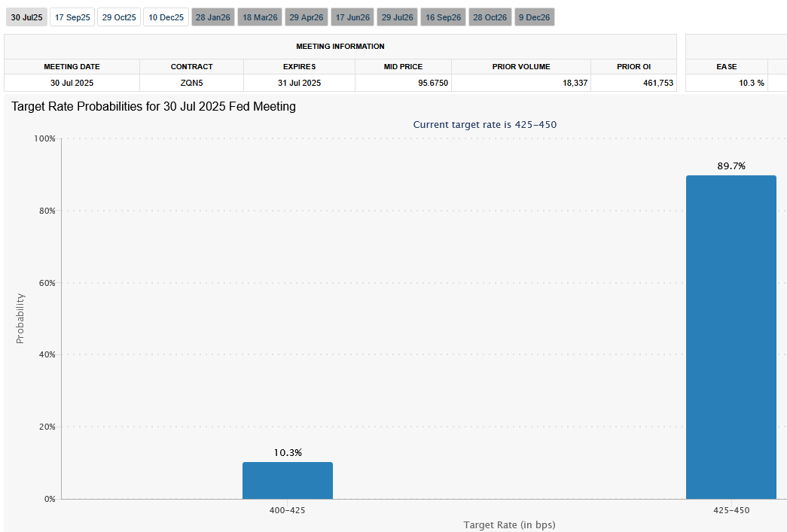Click the 100% y-axis tick label
Screen dimensions: 787x532
click(x=44, y=138)
